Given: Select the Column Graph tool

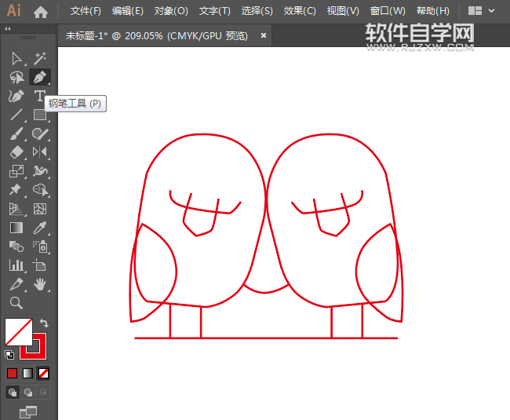Looking at the screenshot, I should tap(16, 265).
